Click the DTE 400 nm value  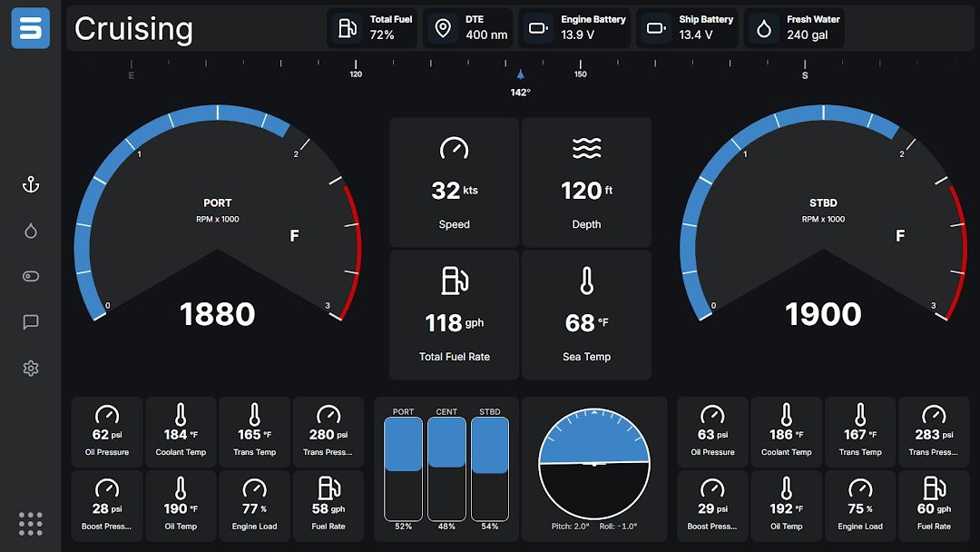486,35
